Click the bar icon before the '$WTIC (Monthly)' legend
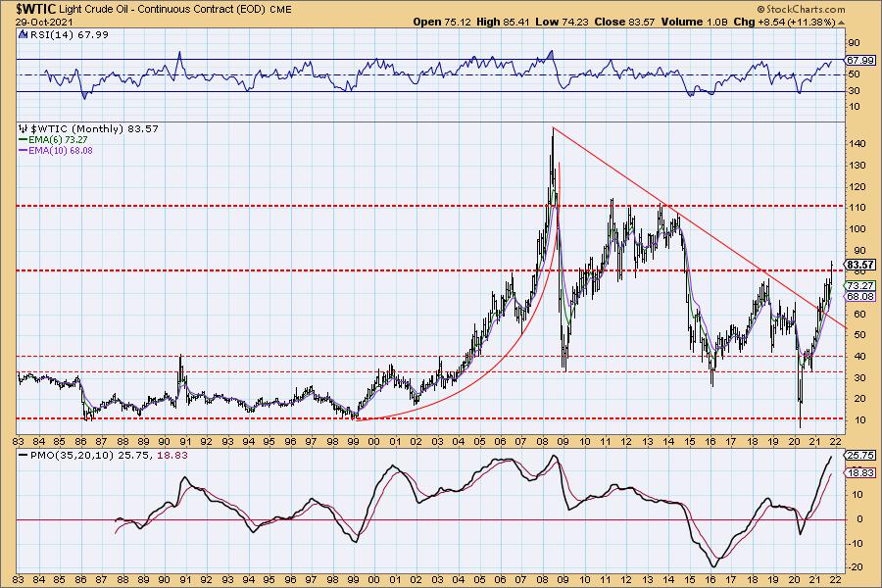The width and height of the screenshot is (882, 588). click(x=24, y=128)
